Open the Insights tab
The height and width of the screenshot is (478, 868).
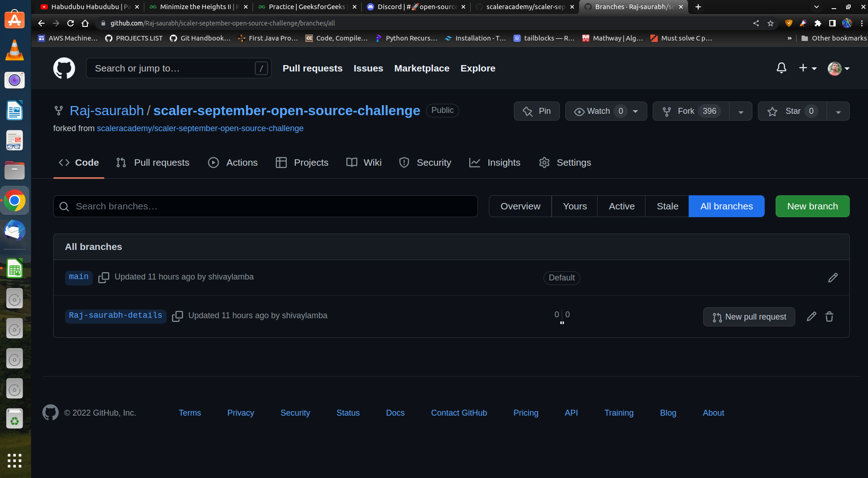pos(503,163)
